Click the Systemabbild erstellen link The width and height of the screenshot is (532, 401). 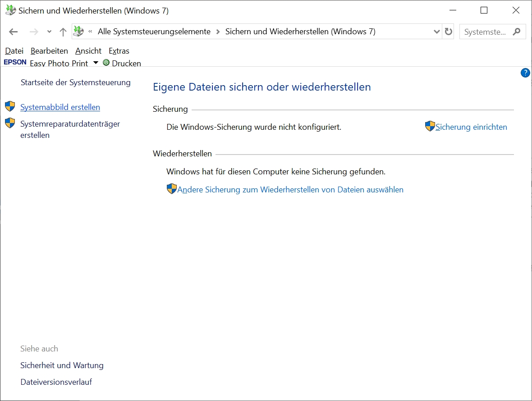(x=60, y=107)
